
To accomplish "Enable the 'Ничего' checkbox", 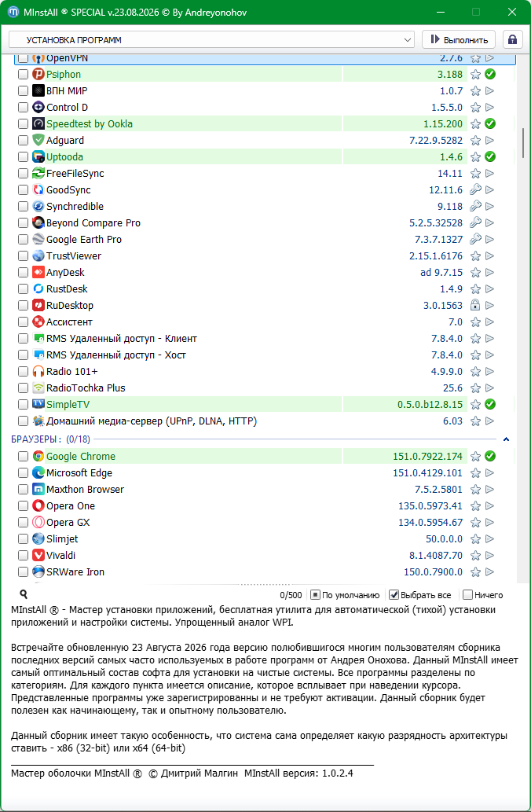I will click(x=467, y=595).
